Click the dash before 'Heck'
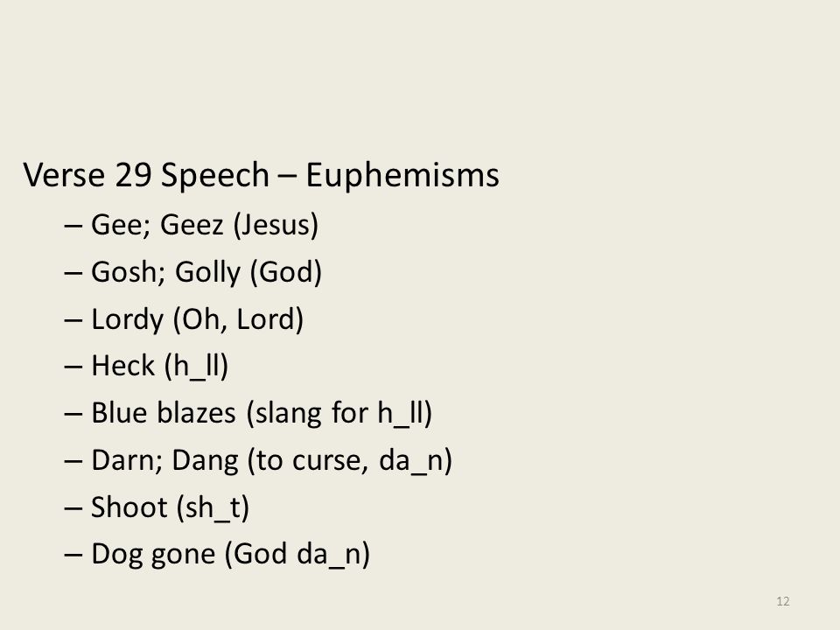This screenshot has height=630, width=840. [73, 367]
